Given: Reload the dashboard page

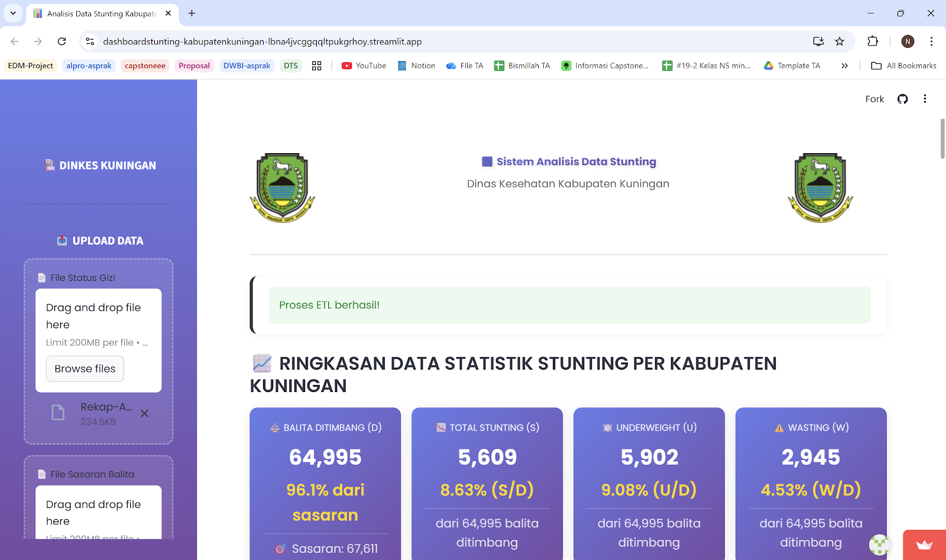Looking at the screenshot, I should tap(61, 41).
